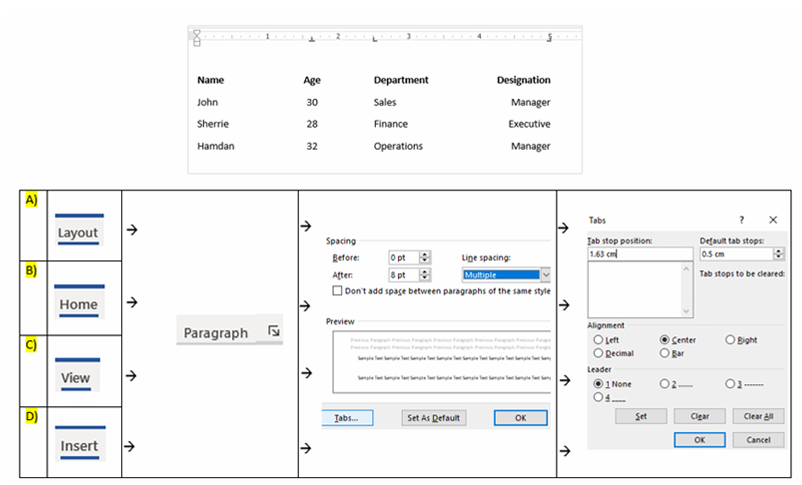802x485 pixels.
Task: Click the tab selector at ruler's left end
Action: pos(197,36)
